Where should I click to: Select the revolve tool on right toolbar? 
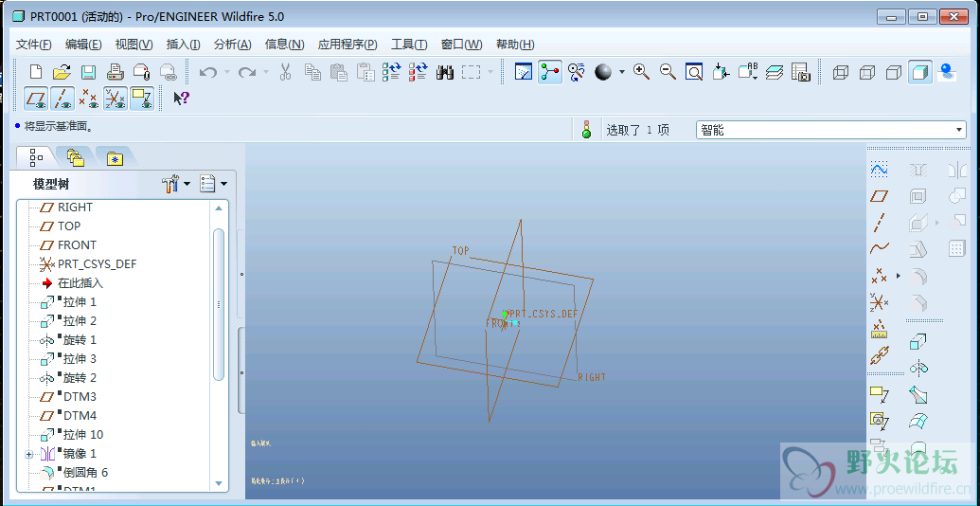[x=918, y=368]
